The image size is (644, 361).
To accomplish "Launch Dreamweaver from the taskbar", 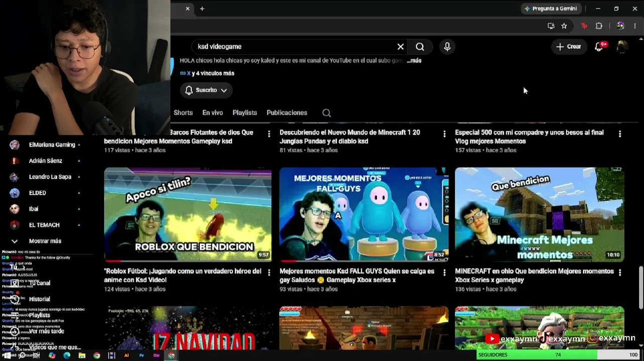I will [157, 355].
